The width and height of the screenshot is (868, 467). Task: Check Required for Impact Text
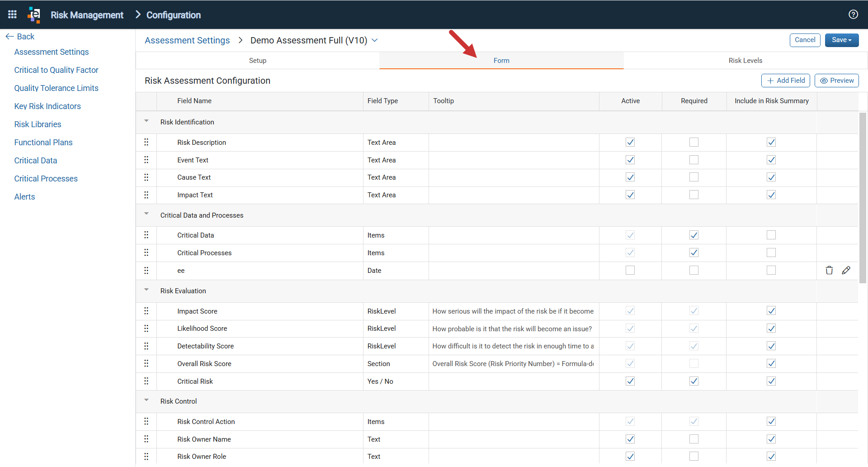click(694, 195)
